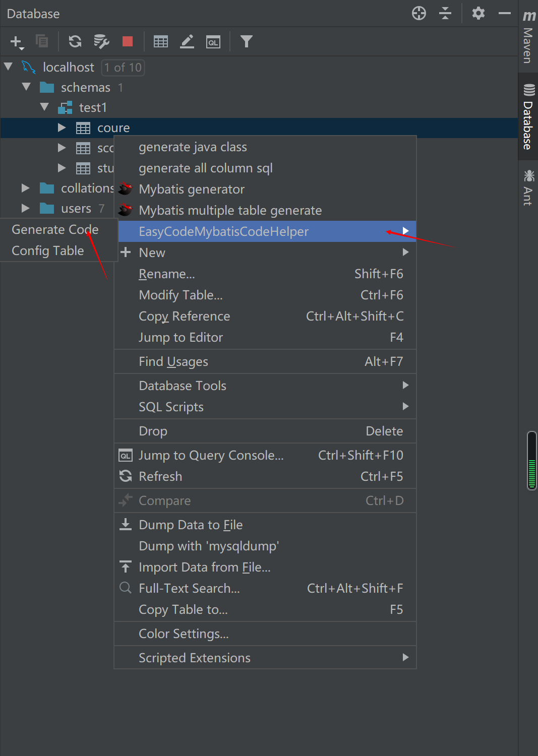
Task: Select the pencil edit icon in the toolbar
Action: pos(187,41)
